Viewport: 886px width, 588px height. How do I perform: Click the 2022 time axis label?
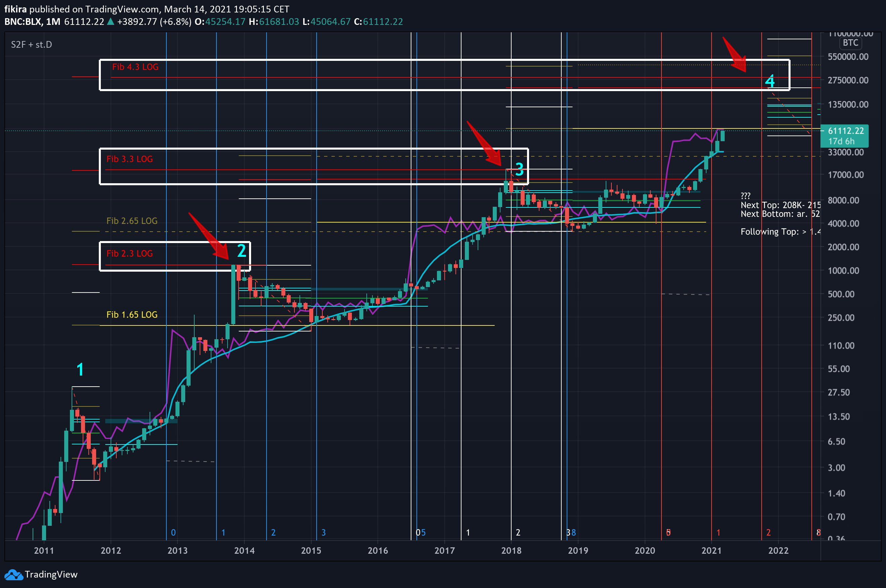[778, 550]
